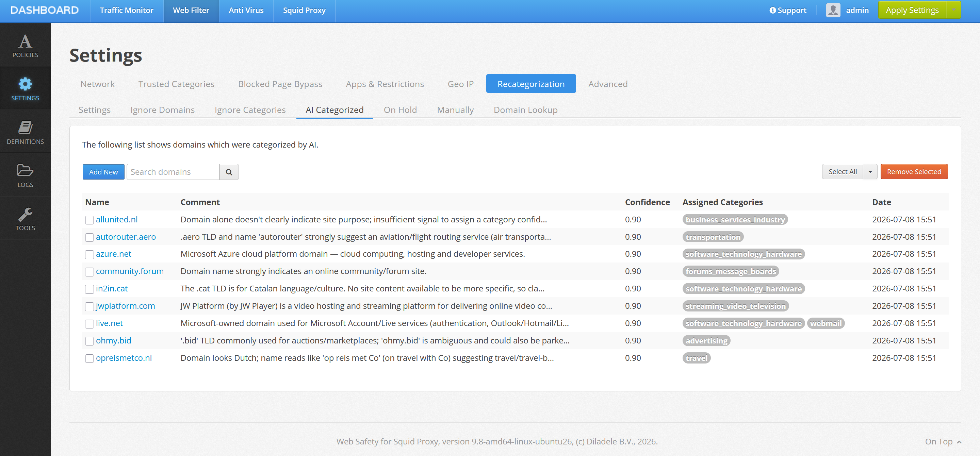
Task: Click the admin user avatar icon
Action: (833, 10)
